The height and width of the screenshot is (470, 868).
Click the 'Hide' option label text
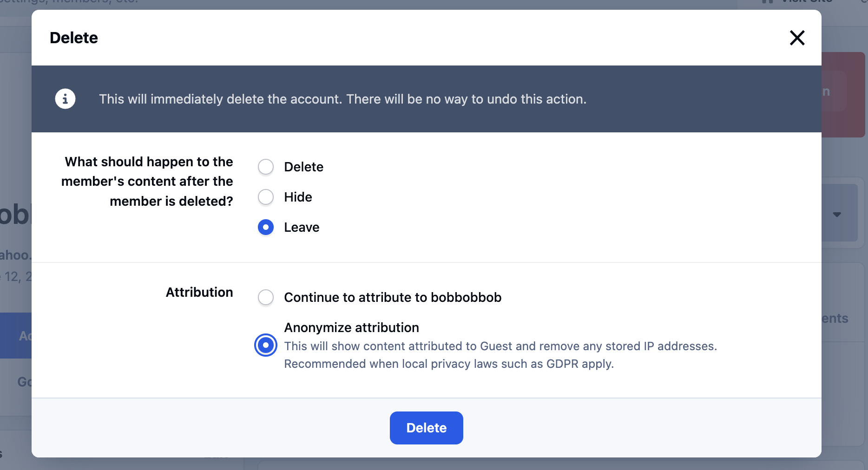tap(298, 197)
